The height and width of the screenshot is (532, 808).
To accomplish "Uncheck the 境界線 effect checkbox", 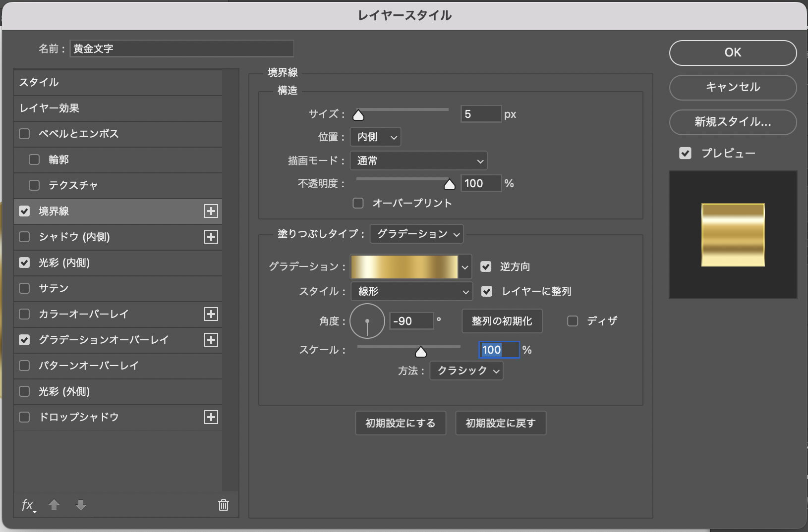I will tap(24, 211).
